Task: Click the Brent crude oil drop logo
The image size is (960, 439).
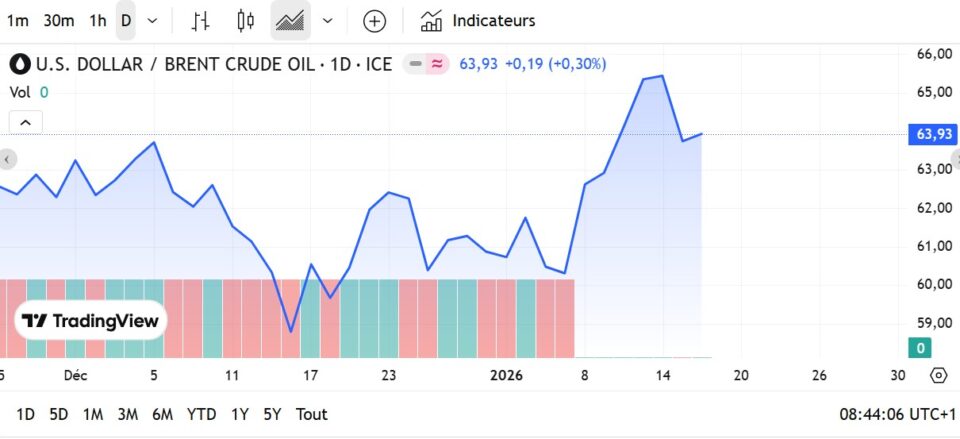Action: tap(20, 64)
